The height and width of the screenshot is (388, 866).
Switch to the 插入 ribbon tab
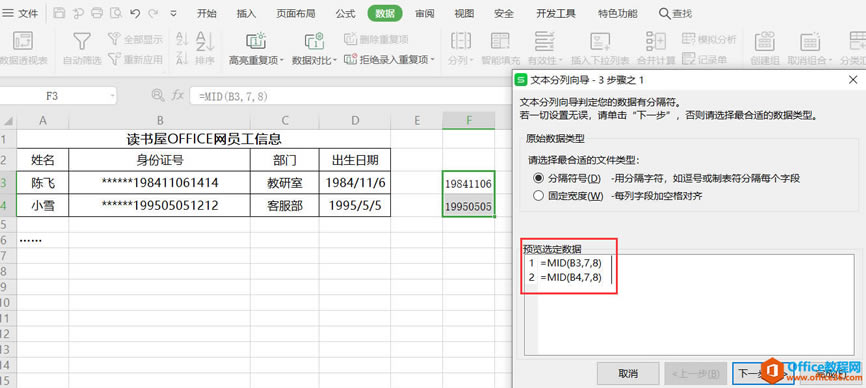tap(246, 14)
